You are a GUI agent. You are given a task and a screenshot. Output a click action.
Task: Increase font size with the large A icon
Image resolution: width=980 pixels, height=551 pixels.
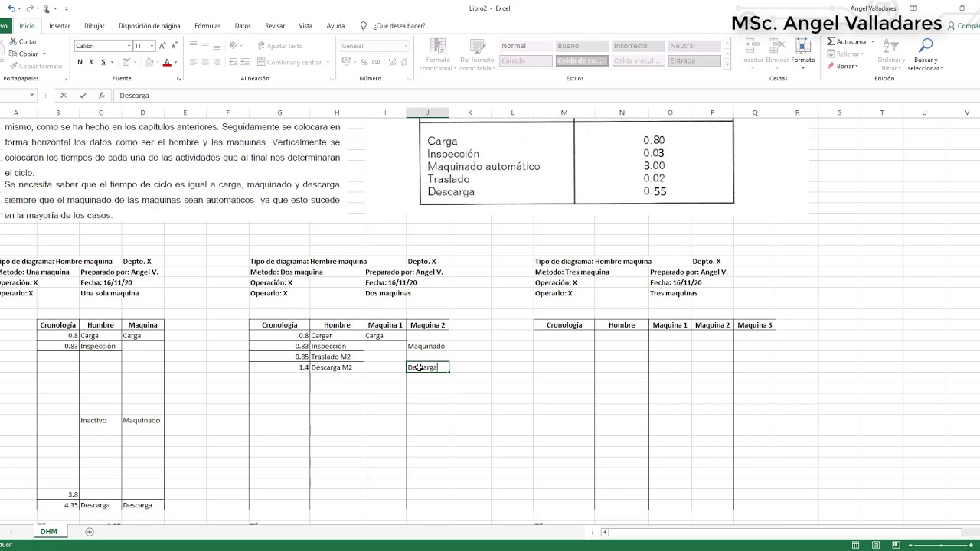click(x=162, y=46)
